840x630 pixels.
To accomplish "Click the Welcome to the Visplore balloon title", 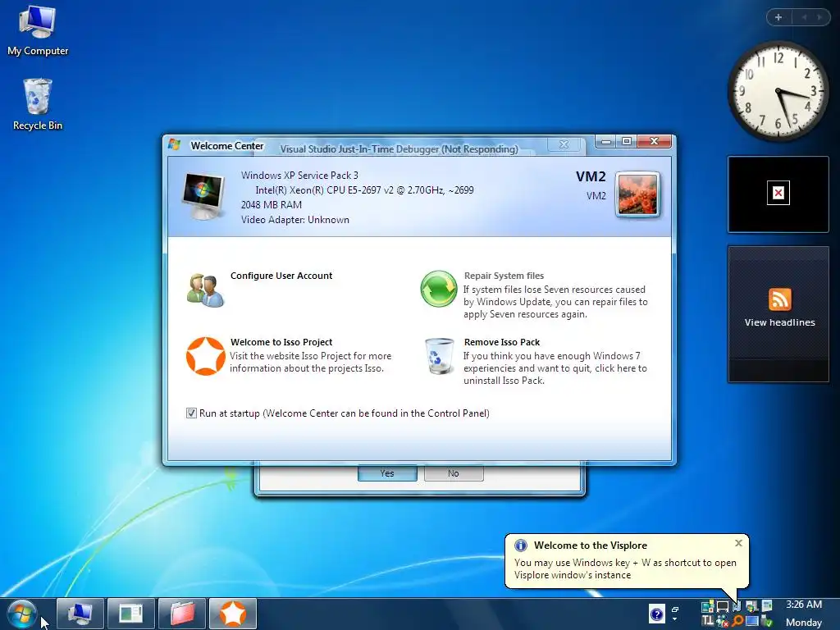I will (x=591, y=546).
